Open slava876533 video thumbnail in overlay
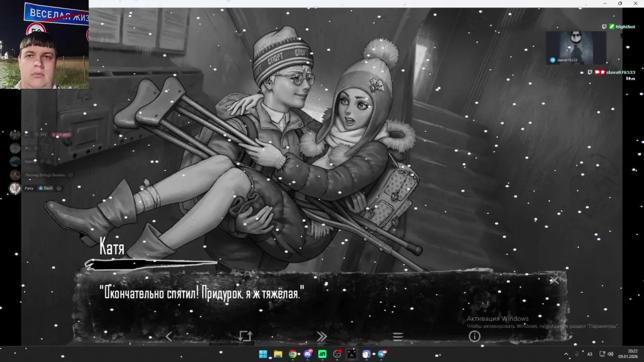644x362 pixels. pyautogui.click(x=576, y=48)
